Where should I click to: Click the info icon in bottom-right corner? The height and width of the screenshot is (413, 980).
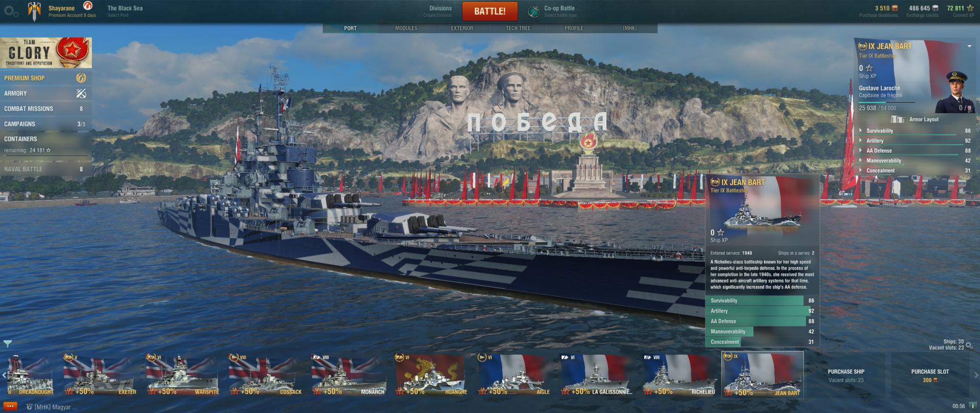(973, 406)
